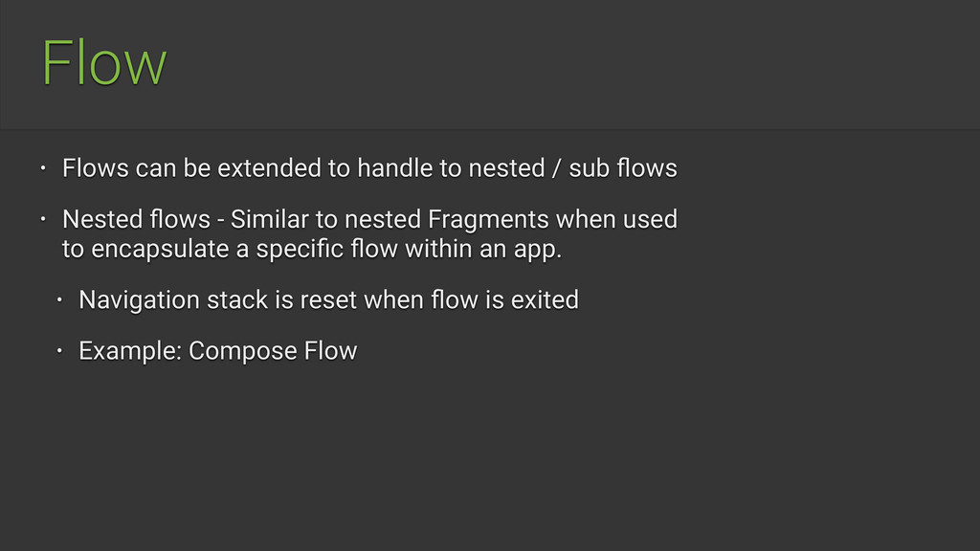Screen dimensions: 980x551
Task: Click the bullet dot before "Nested flows"
Action: click(x=43, y=219)
